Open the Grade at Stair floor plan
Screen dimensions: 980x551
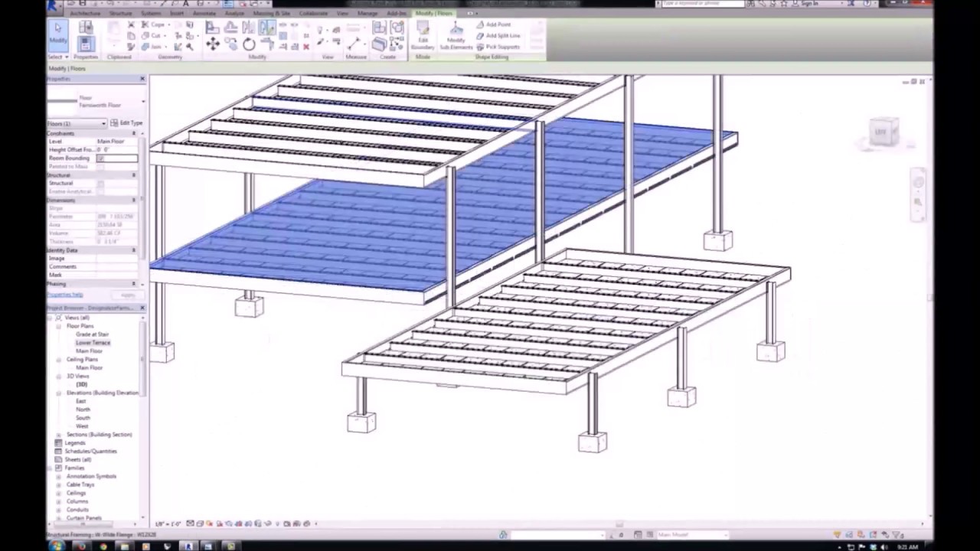coord(92,334)
